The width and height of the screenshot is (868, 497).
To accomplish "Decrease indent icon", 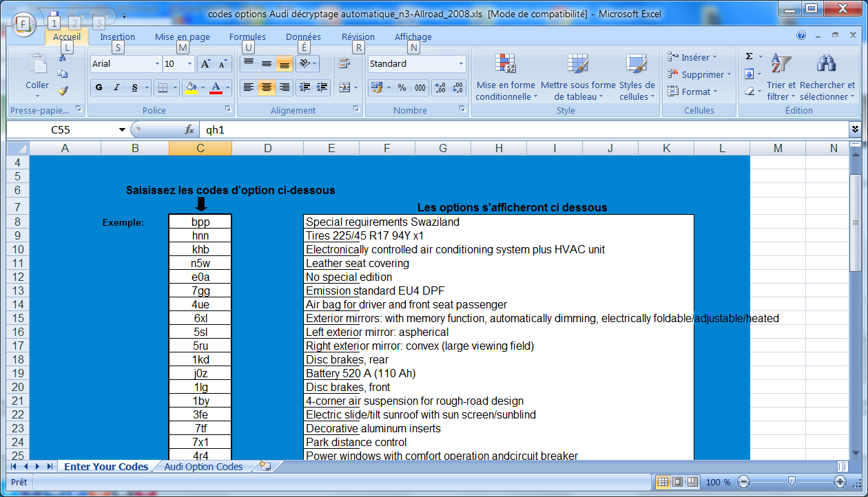I will (304, 87).
